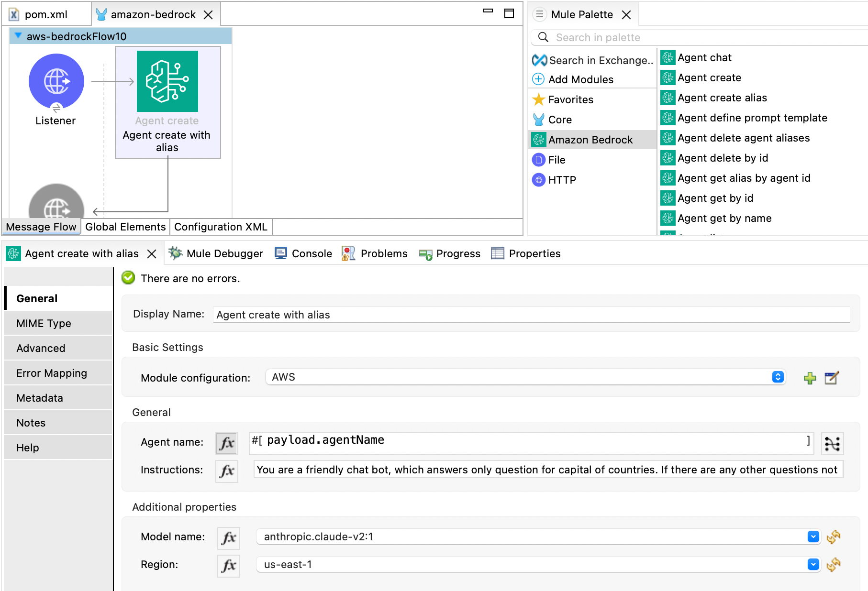The width and height of the screenshot is (868, 591).
Task: Pick Agent get by name operation
Action: pyautogui.click(x=716, y=218)
